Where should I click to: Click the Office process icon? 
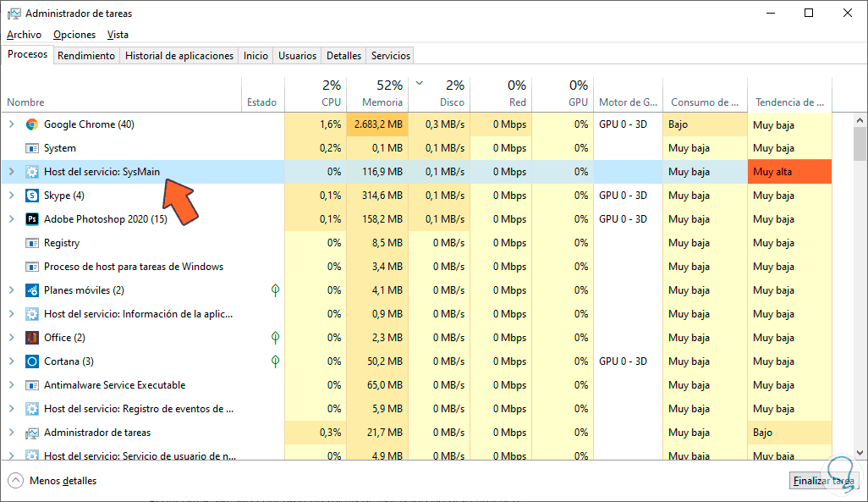point(32,338)
